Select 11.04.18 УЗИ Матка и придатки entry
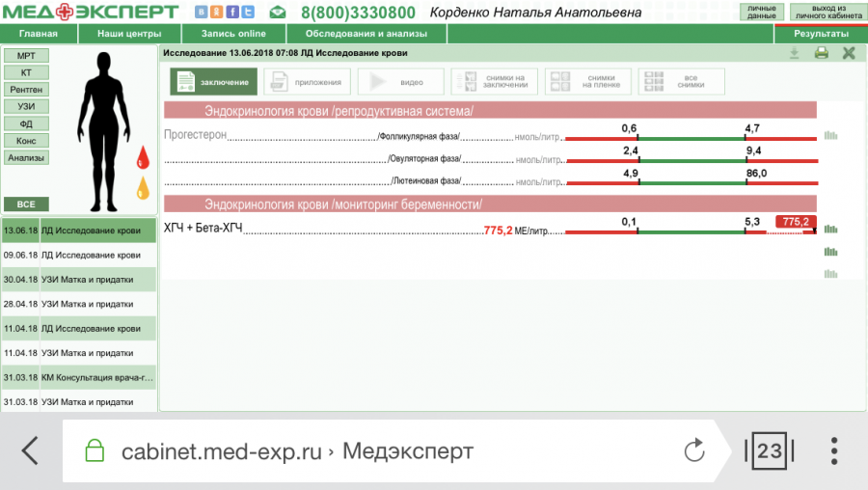This screenshot has height=490, width=868. (79, 353)
